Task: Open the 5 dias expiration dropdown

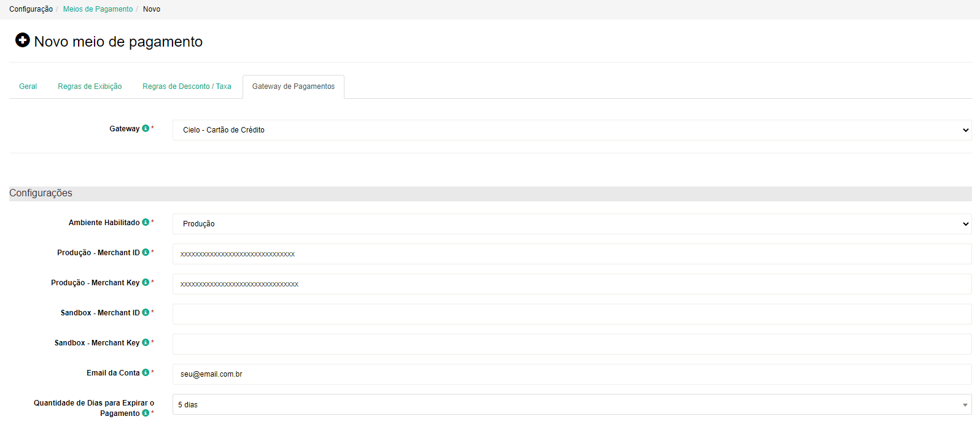Action: pyautogui.click(x=571, y=405)
